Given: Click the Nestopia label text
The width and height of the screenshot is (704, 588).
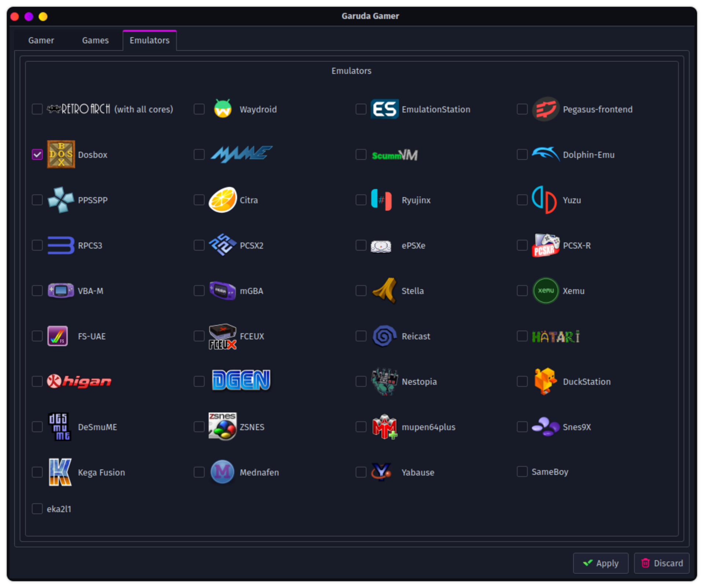Looking at the screenshot, I should pos(419,381).
